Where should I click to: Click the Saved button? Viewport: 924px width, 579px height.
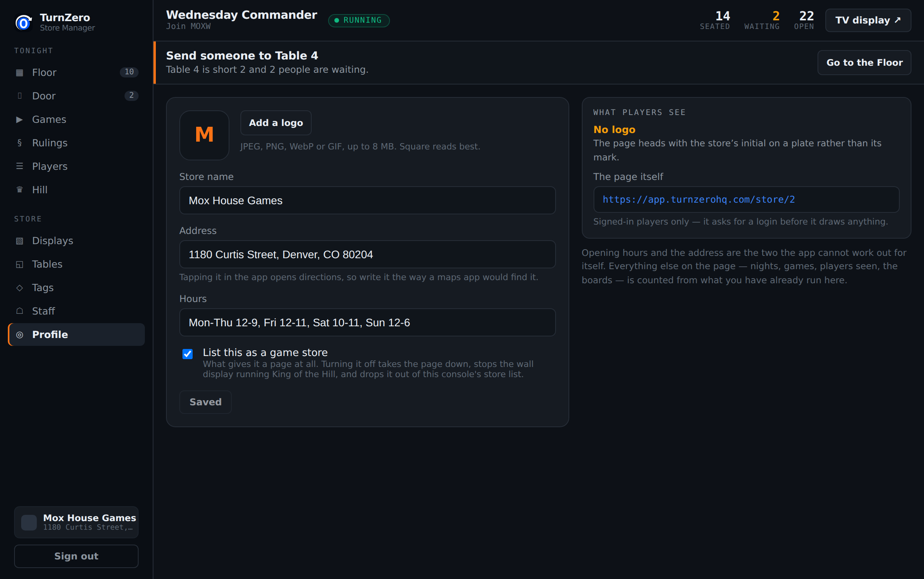click(x=206, y=402)
